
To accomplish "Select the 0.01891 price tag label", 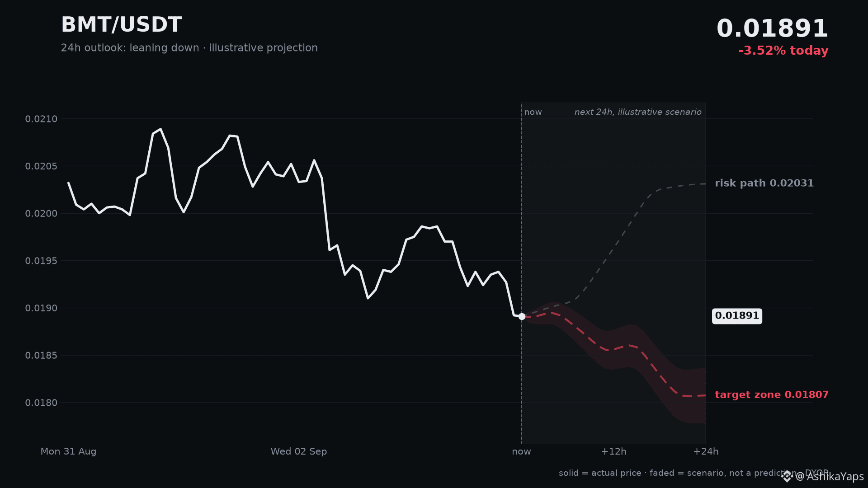I will (737, 316).
